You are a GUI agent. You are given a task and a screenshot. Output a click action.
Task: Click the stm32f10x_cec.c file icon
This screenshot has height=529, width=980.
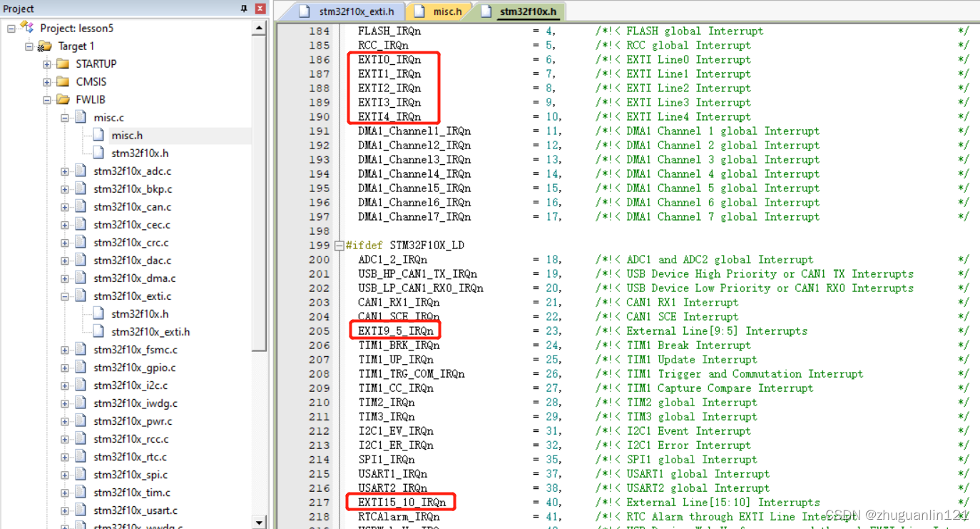[x=81, y=224]
